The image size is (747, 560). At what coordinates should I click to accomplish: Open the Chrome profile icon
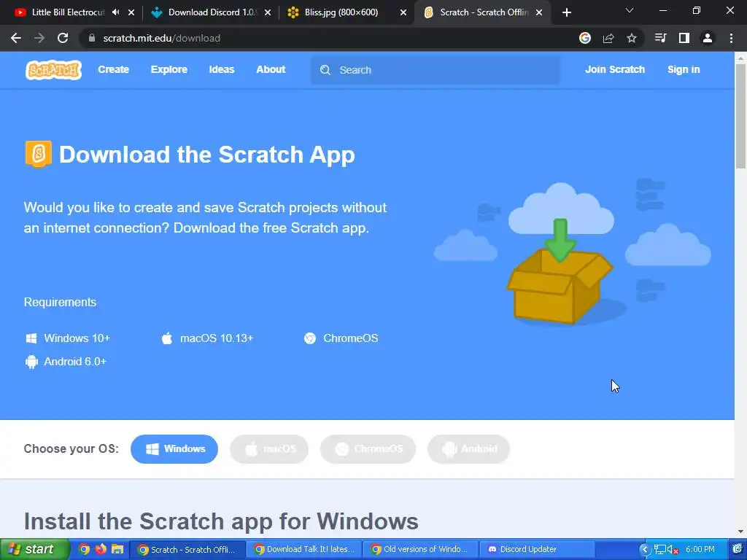coord(708,38)
